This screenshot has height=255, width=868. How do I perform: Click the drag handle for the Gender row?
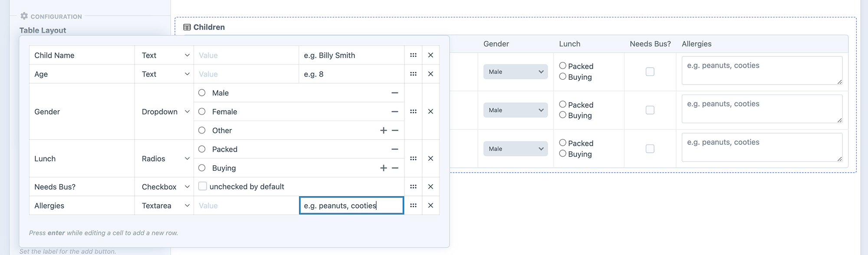pos(413,111)
